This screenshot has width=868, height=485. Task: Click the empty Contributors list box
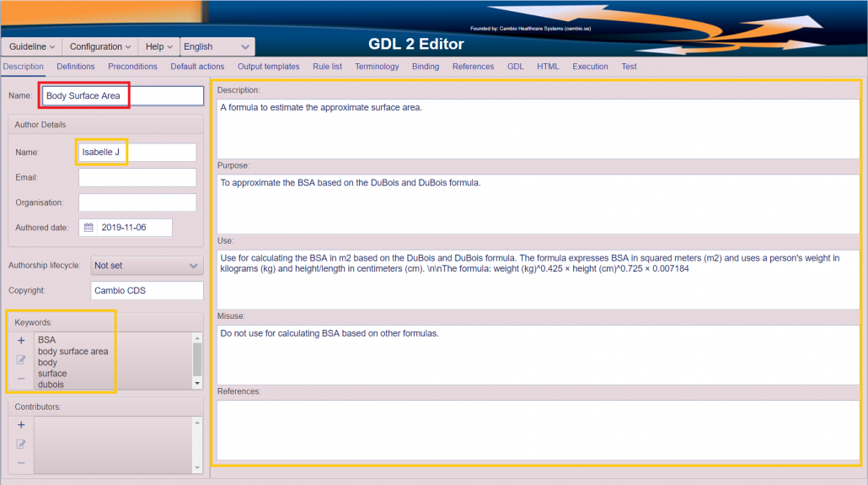(113, 445)
